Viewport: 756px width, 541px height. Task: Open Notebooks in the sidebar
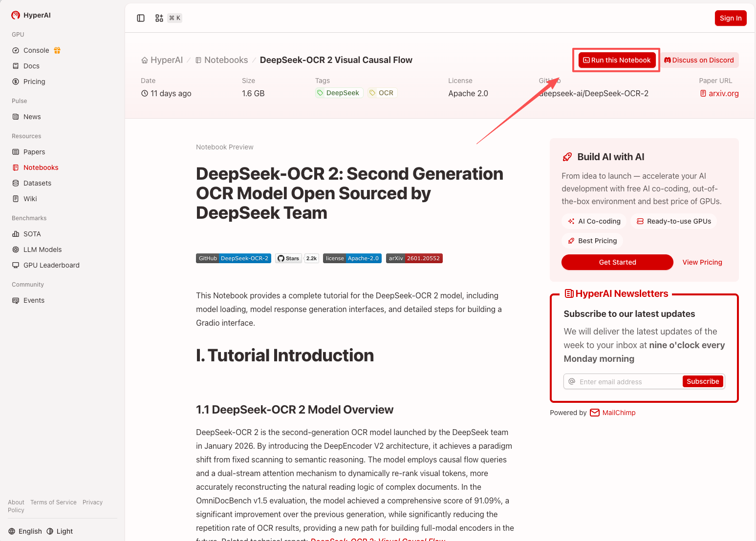tap(41, 167)
